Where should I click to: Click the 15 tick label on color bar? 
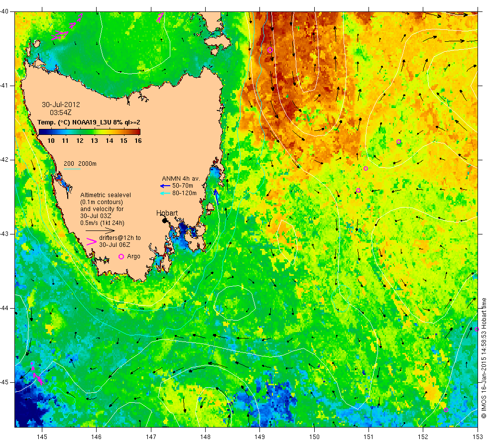tap(124, 140)
